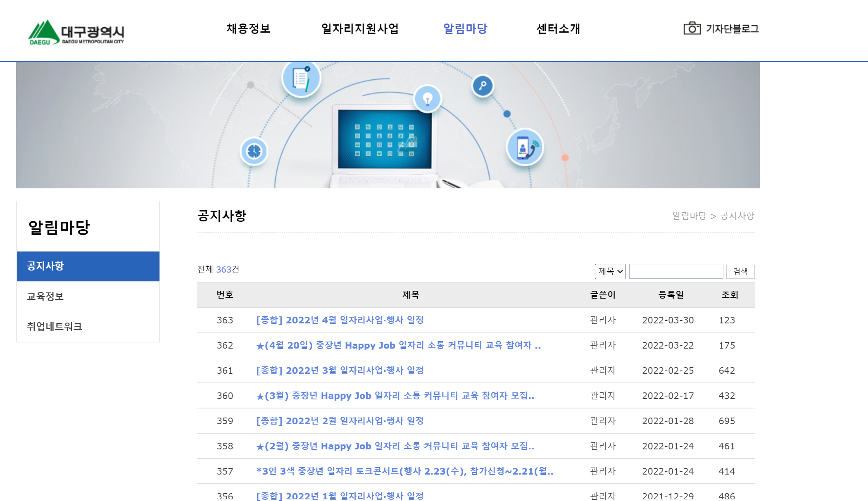Open post 357 about the 3인 3색 talk concert
Viewport: 868px width, 501px height.
(404, 471)
